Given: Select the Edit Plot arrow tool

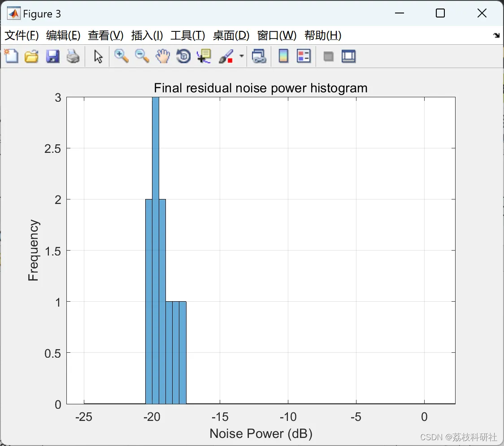Looking at the screenshot, I should 98,56.
